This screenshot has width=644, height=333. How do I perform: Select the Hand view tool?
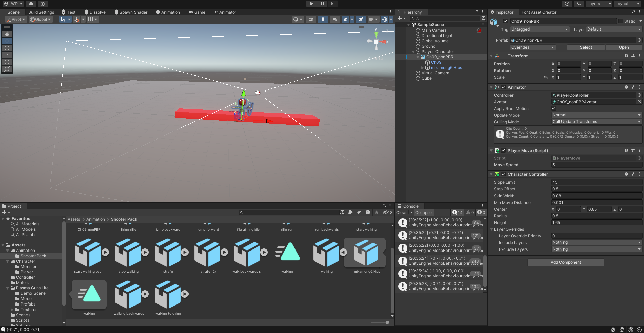[x=7, y=34]
